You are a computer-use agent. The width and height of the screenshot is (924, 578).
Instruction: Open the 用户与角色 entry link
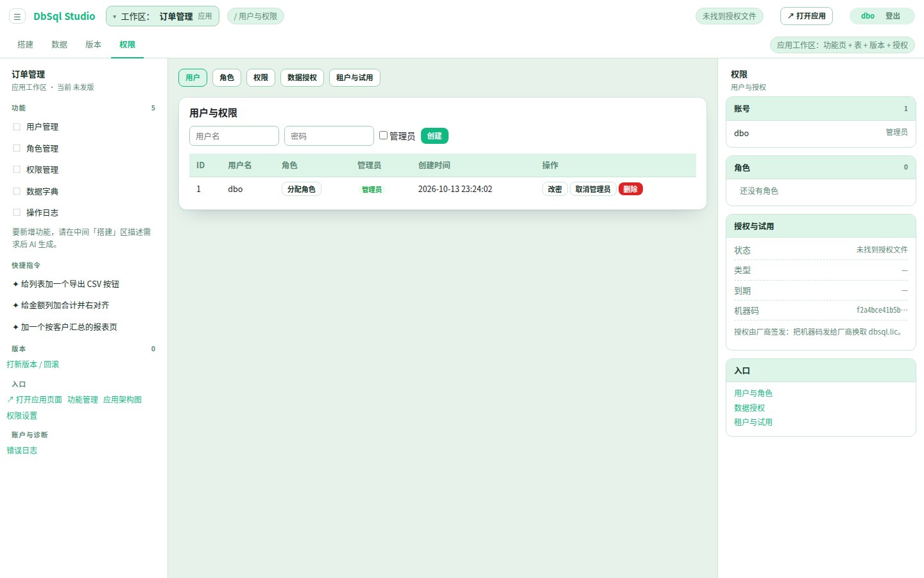(x=753, y=393)
